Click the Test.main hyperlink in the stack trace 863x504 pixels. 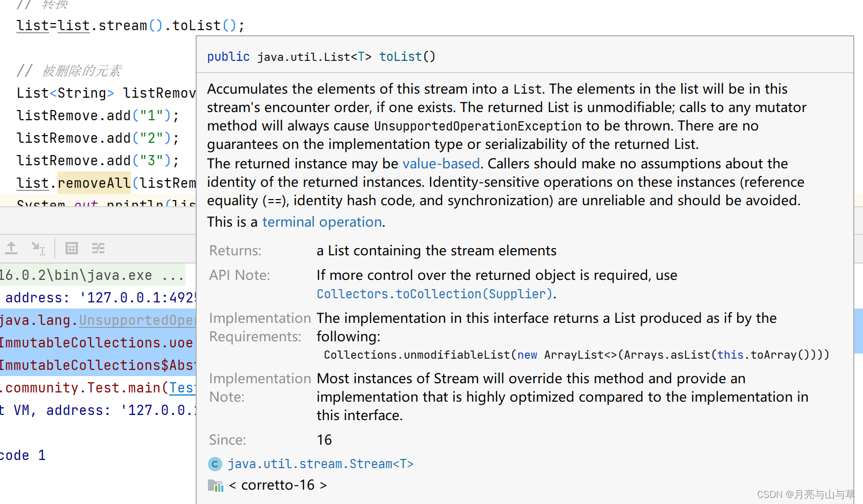pyautogui.click(x=183, y=388)
